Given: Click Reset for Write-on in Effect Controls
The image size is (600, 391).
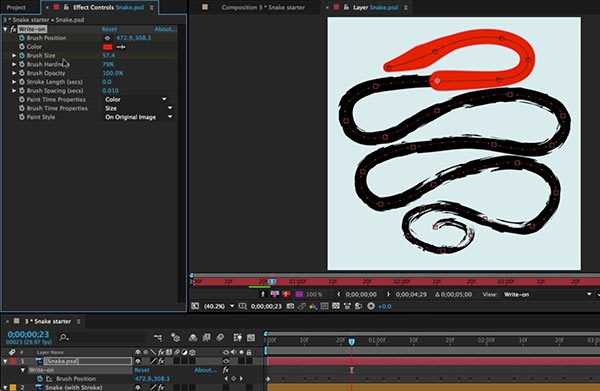Looking at the screenshot, I should tap(109, 29).
